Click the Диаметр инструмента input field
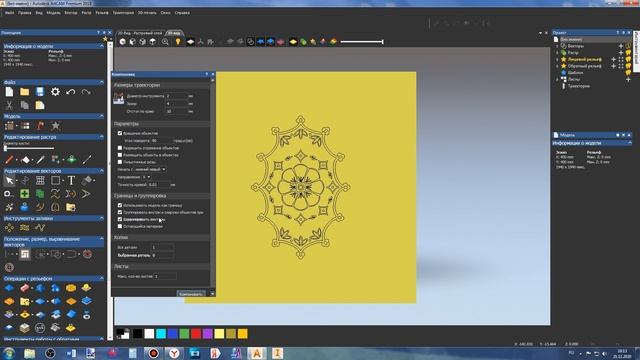Screen dimensions: 640x360 tap(176, 96)
